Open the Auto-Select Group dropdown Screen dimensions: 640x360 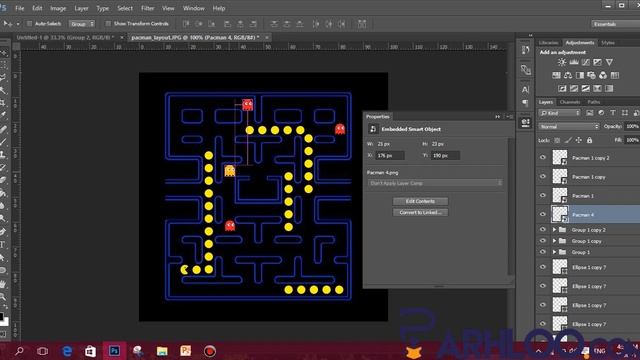82,24
